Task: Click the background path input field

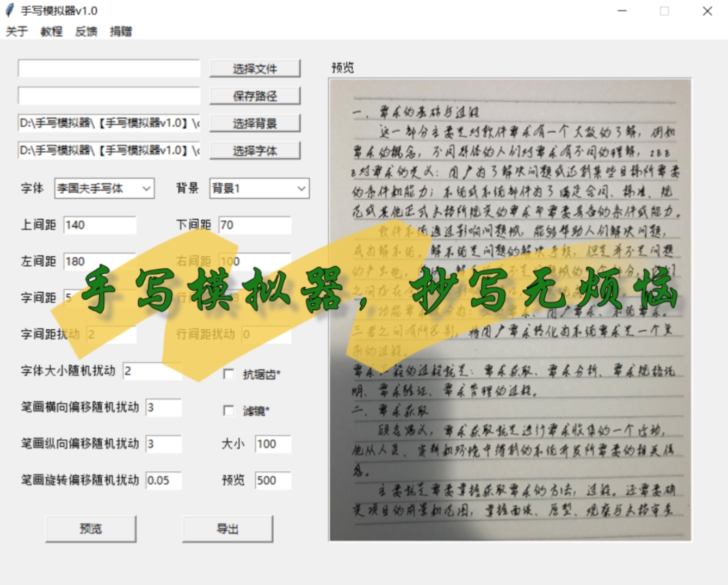Action: pyautogui.click(x=109, y=122)
